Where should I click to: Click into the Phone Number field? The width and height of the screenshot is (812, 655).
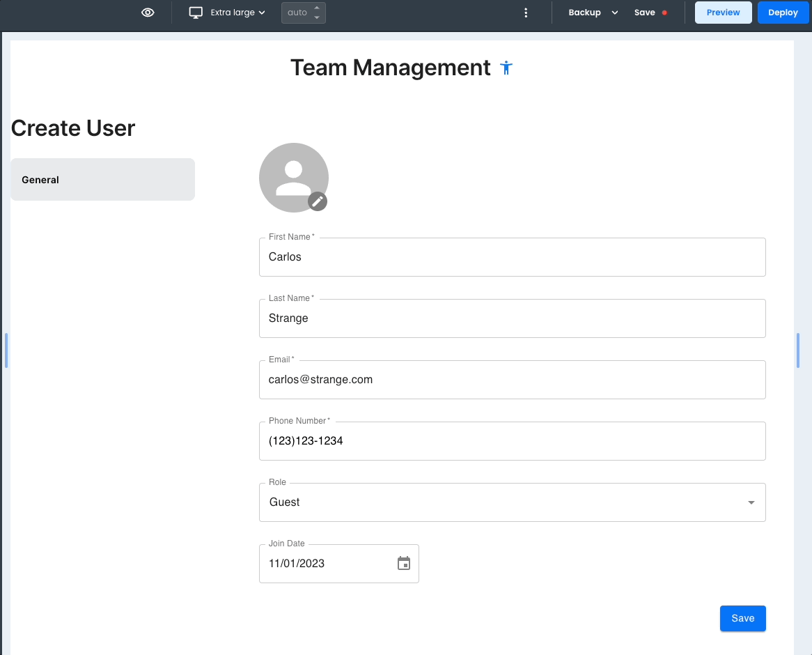pyautogui.click(x=512, y=441)
